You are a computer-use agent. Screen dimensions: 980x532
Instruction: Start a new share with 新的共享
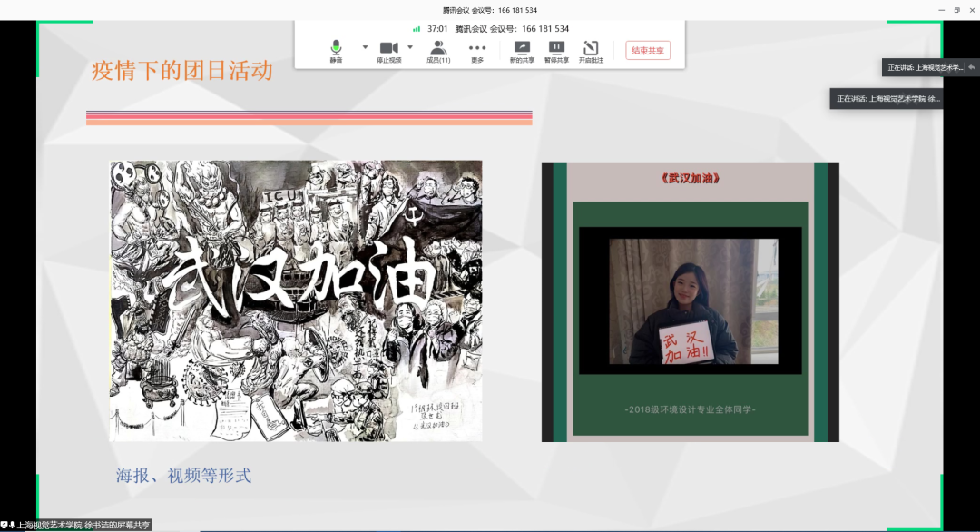522,51
